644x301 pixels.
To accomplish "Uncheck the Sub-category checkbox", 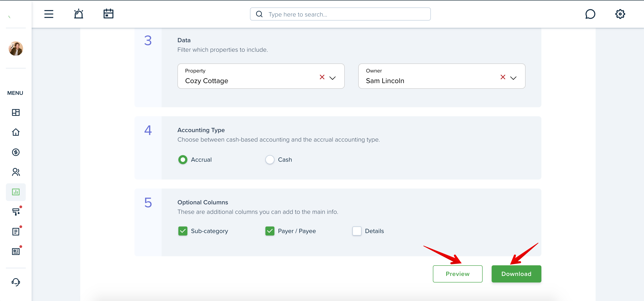I will [x=183, y=231].
